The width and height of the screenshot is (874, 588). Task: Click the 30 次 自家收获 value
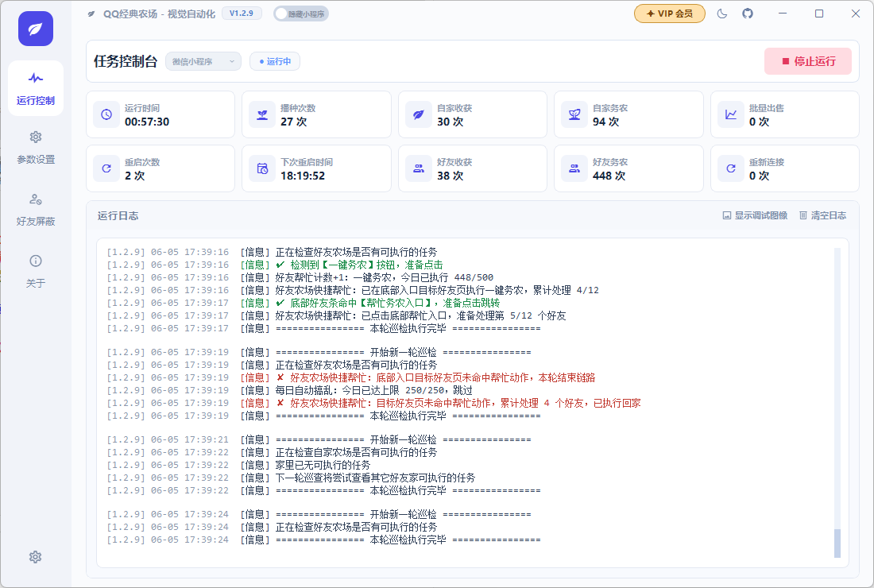pyautogui.click(x=450, y=122)
